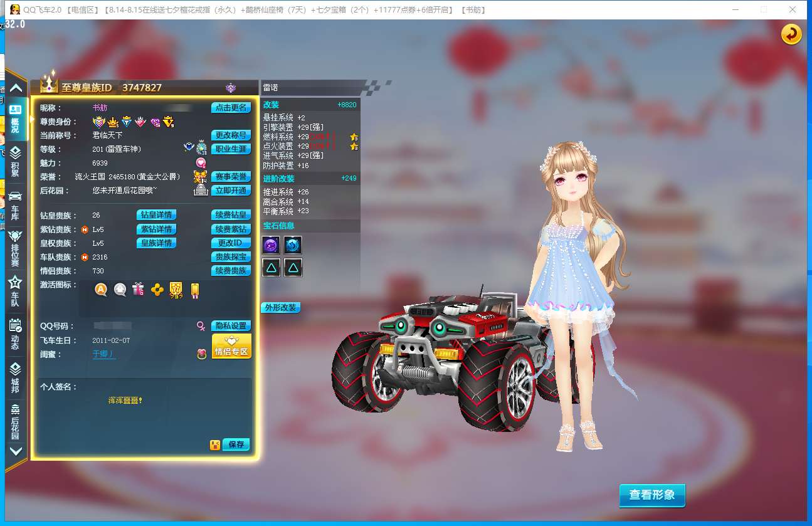This screenshot has width=812, height=526.
Task: Click the 闺蜜 name link 于娜
Action: [x=104, y=354]
